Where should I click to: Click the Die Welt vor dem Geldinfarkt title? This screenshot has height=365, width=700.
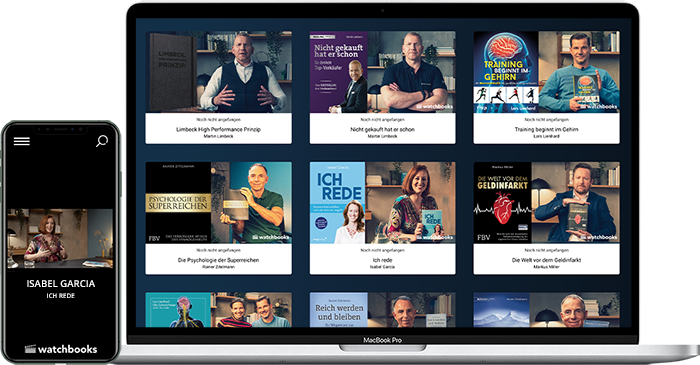click(x=546, y=260)
